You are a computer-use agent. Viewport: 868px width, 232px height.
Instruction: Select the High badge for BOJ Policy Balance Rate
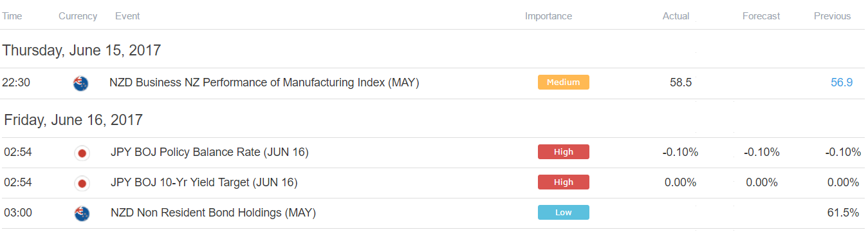[x=563, y=152]
